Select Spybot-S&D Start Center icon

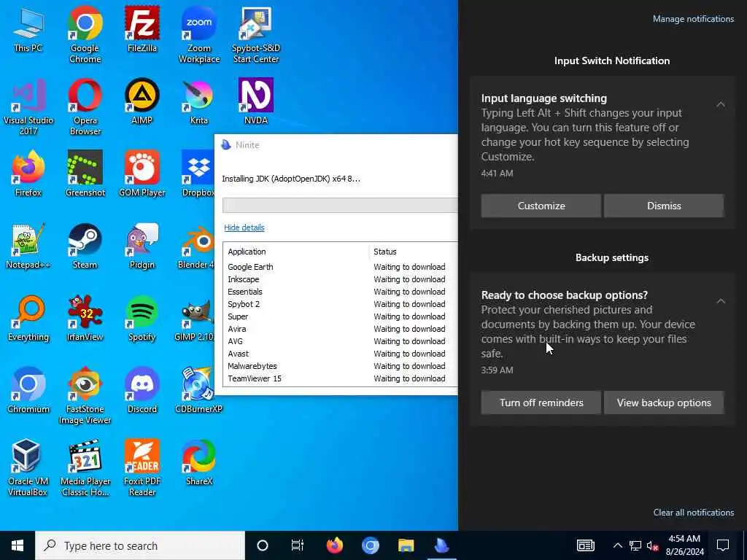pyautogui.click(x=256, y=34)
